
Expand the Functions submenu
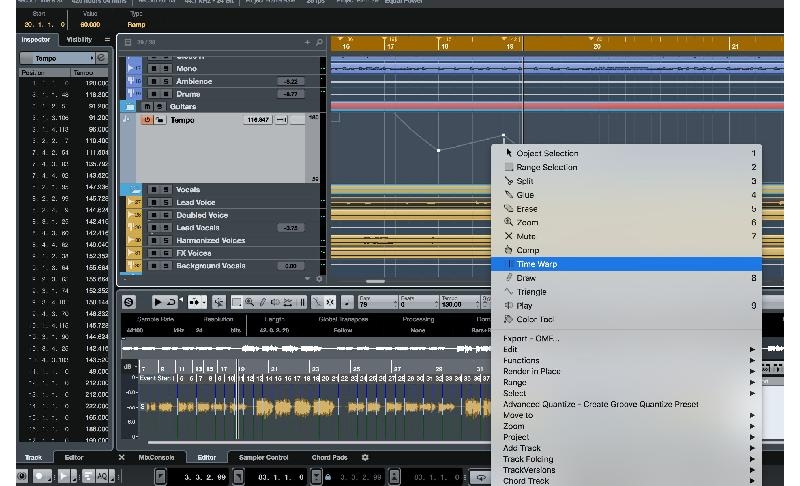point(626,360)
